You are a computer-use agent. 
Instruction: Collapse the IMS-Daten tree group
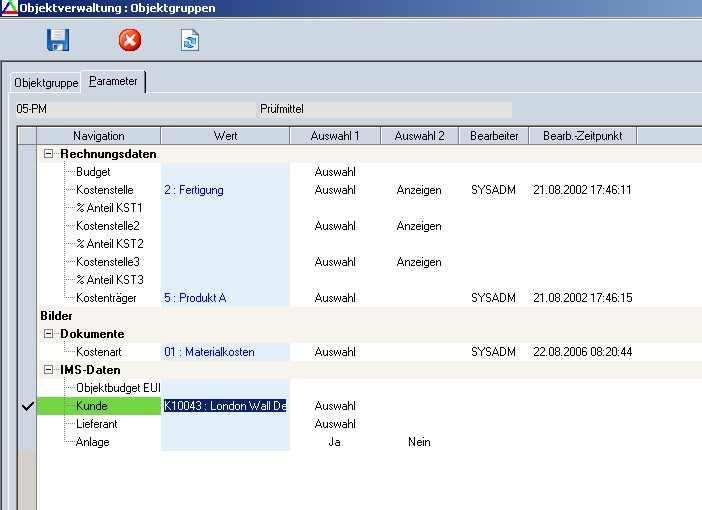49,370
